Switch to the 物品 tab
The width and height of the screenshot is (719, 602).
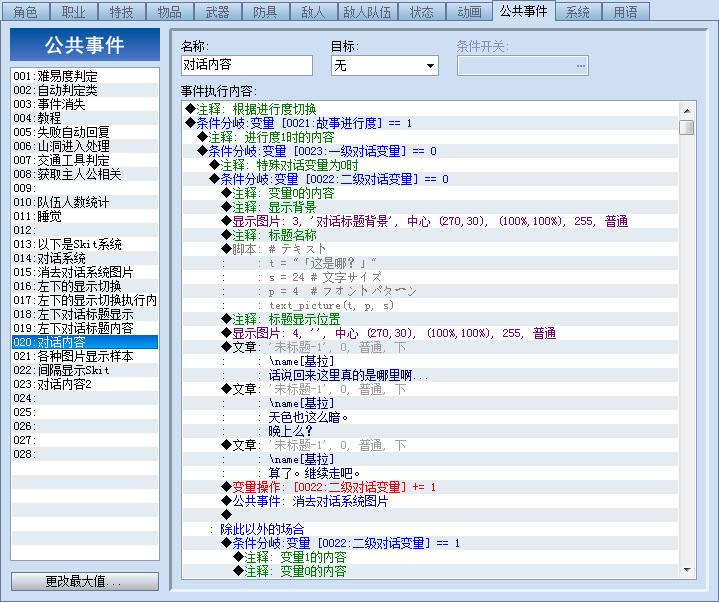pos(169,11)
